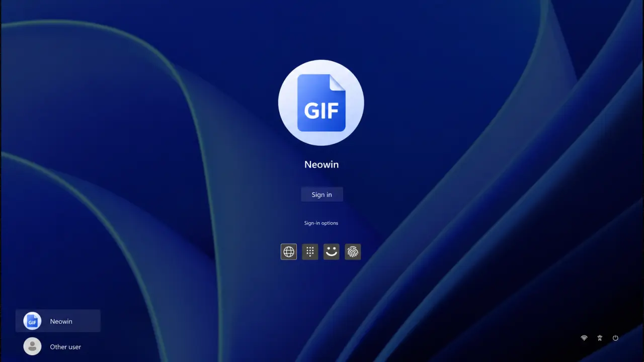The image size is (644, 362).
Task: Open the Wi-Fi network flyout
Action: point(584,338)
